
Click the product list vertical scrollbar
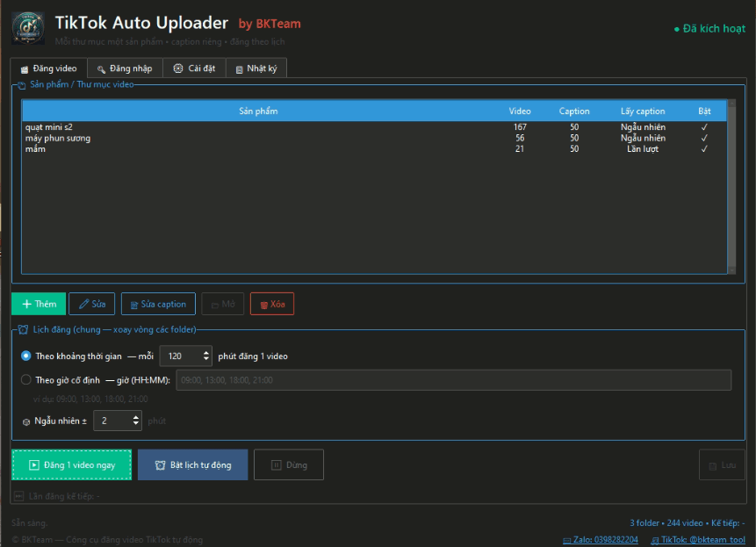coord(732,187)
